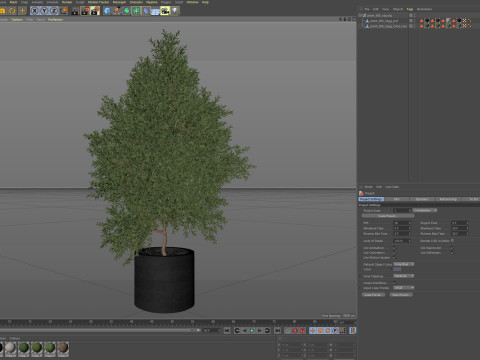Toggle Use Deformers checkbox
The width and height of the screenshot is (480, 360).
coord(452,253)
